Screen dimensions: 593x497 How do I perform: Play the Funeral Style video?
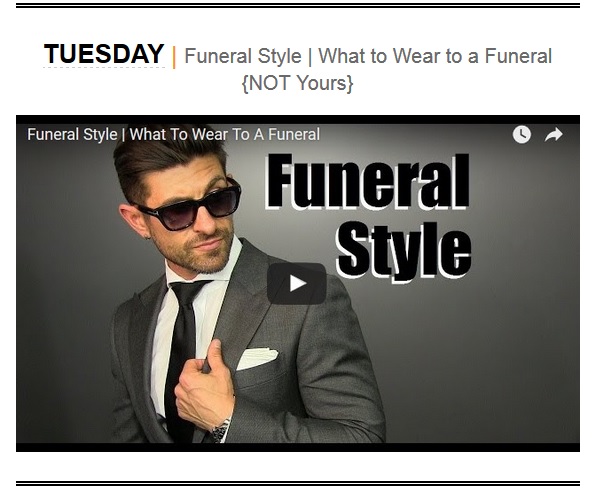click(x=296, y=283)
